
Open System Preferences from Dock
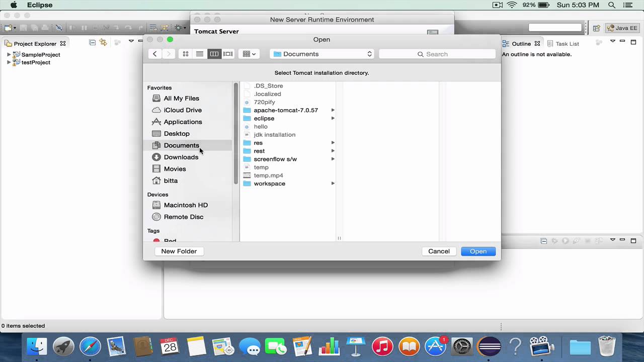(462, 346)
